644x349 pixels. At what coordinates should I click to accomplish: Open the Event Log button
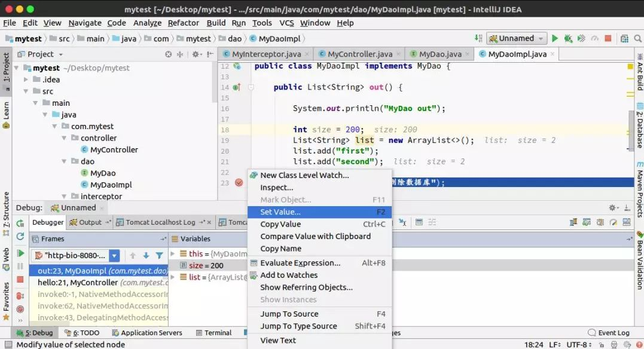[x=609, y=333]
